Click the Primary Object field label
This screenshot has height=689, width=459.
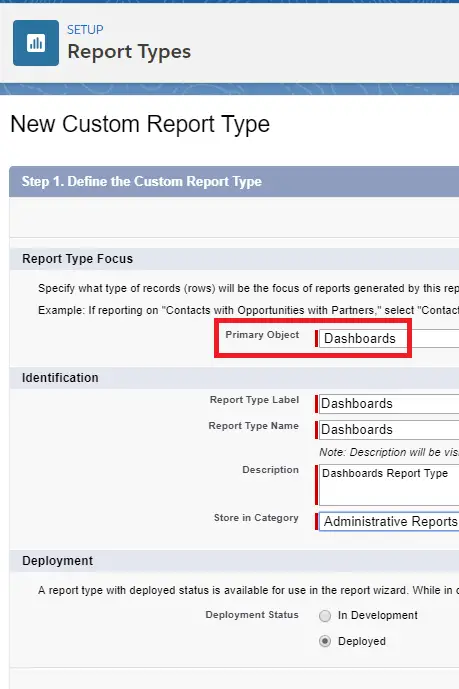point(262,335)
